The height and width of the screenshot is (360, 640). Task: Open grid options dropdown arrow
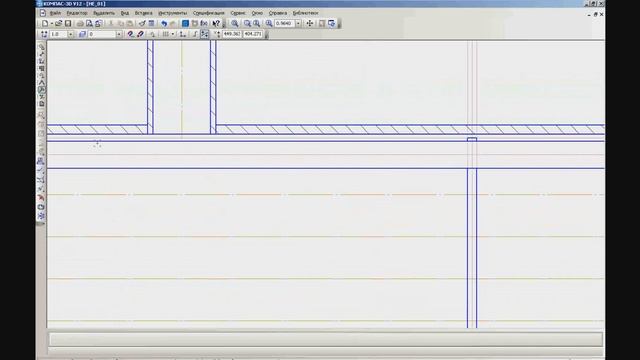pyautogui.click(x=173, y=34)
